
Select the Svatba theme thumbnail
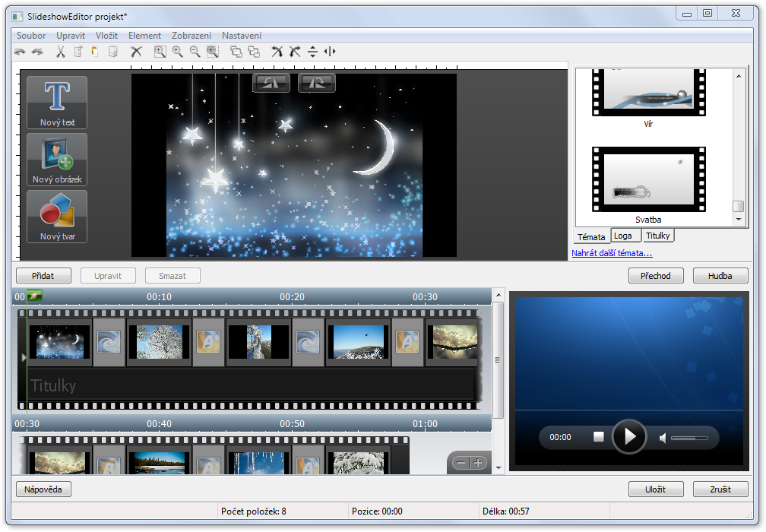[648, 180]
